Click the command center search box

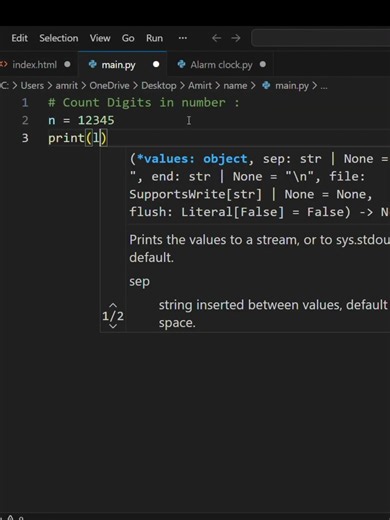point(321,38)
